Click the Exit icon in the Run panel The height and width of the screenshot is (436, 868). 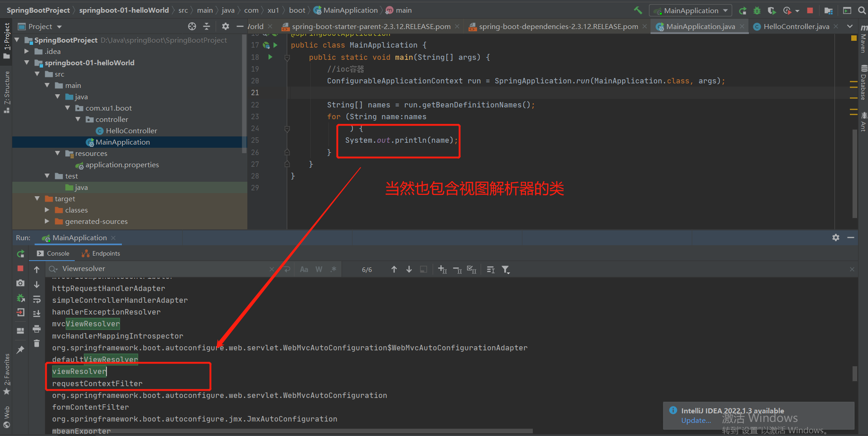[x=20, y=312]
